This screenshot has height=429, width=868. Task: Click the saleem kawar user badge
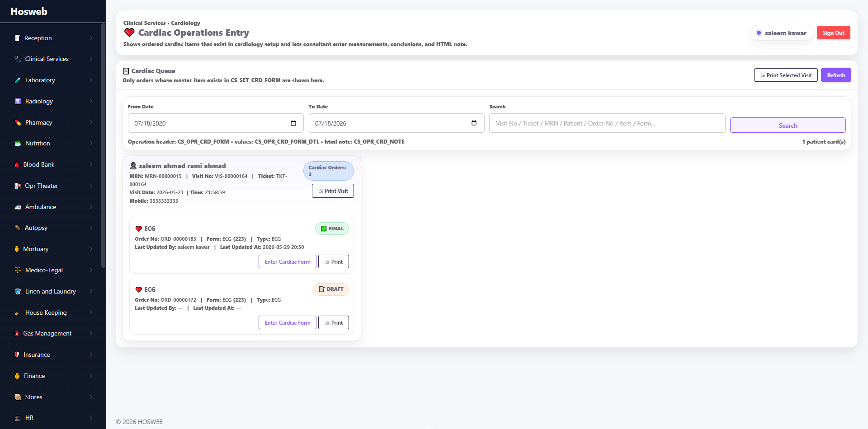(781, 33)
